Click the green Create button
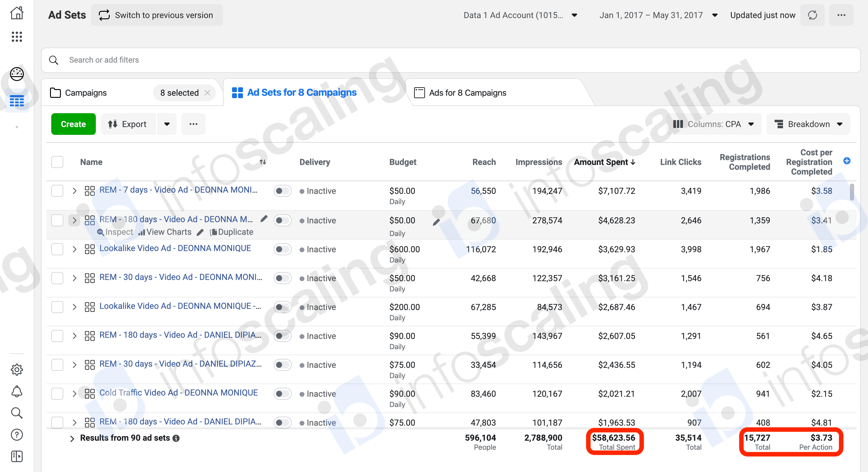This screenshot has height=472, width=868. coord(73,124)
